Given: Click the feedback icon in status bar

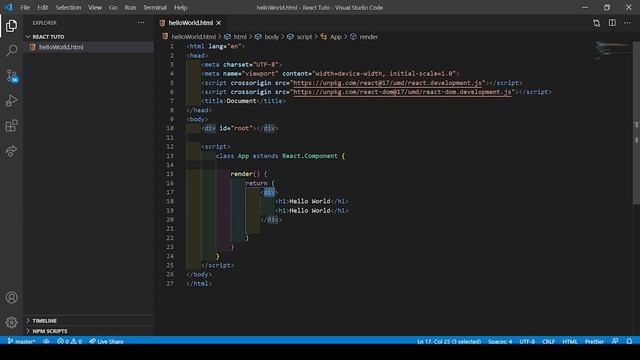Looking at the screenshot, I should click(615, 341).
